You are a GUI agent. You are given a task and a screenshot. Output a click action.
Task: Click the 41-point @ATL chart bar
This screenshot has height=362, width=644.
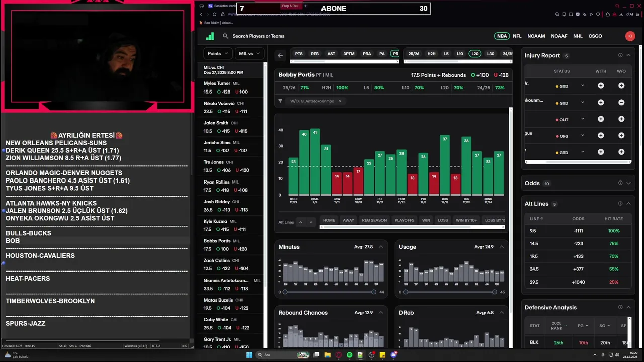315,162
